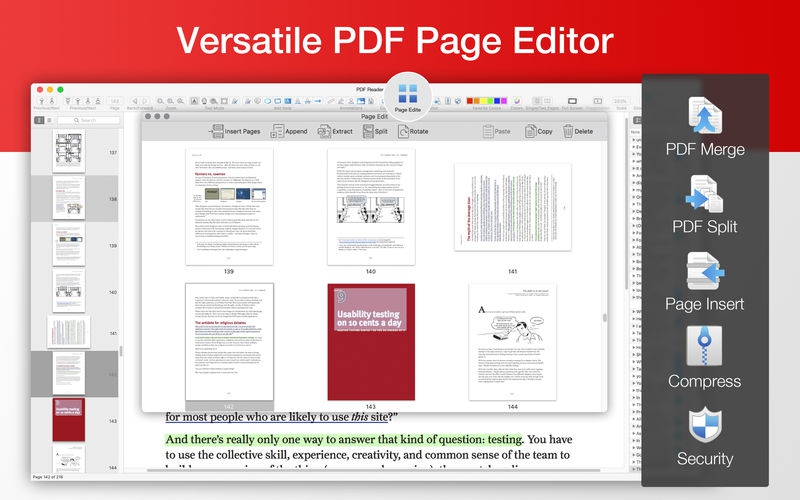The image size is (800, 500).
Task: Click the Split button in Page Edit
Action: coord(375,131)
